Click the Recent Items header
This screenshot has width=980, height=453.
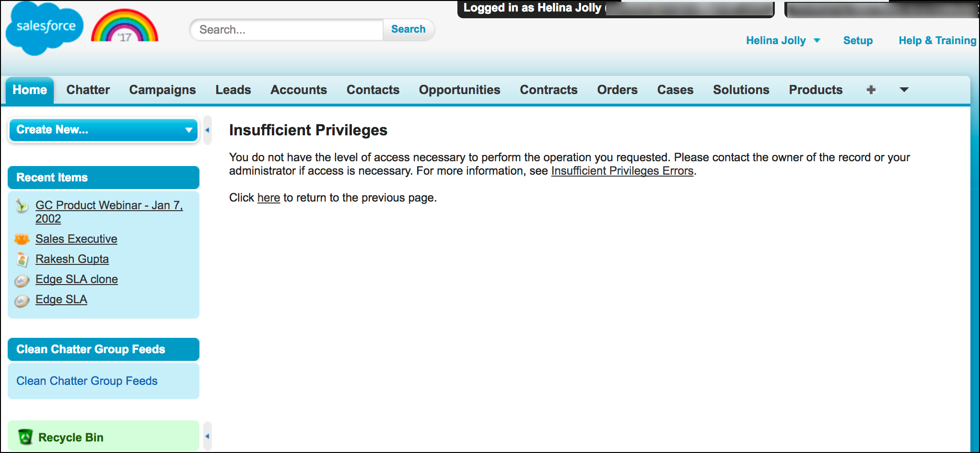coord(104,178)
